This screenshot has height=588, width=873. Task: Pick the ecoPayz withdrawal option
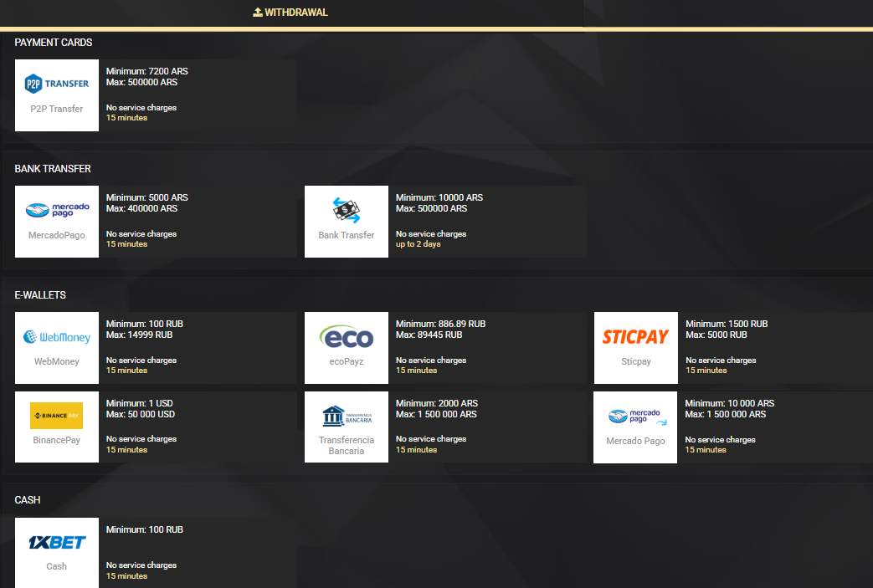pyautogui.click(x=346, y=347)
